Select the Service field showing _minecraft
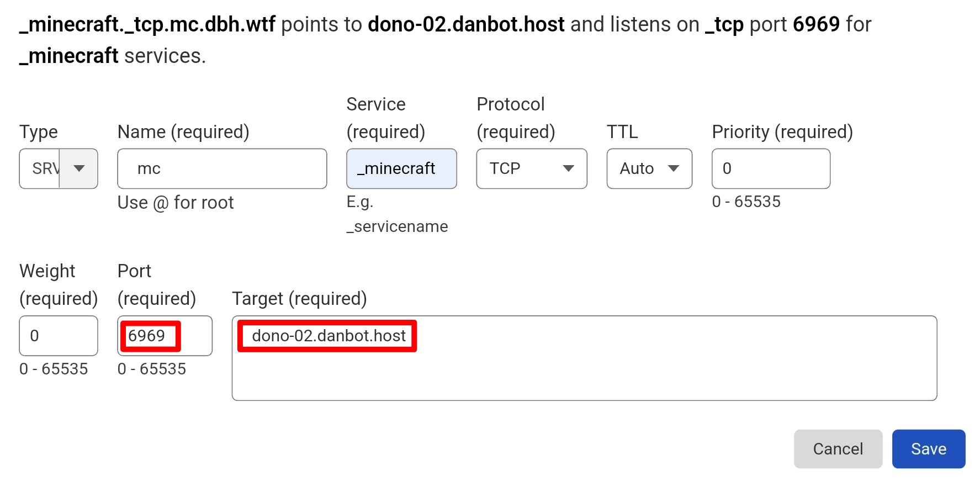 click(x=401, y=169)
